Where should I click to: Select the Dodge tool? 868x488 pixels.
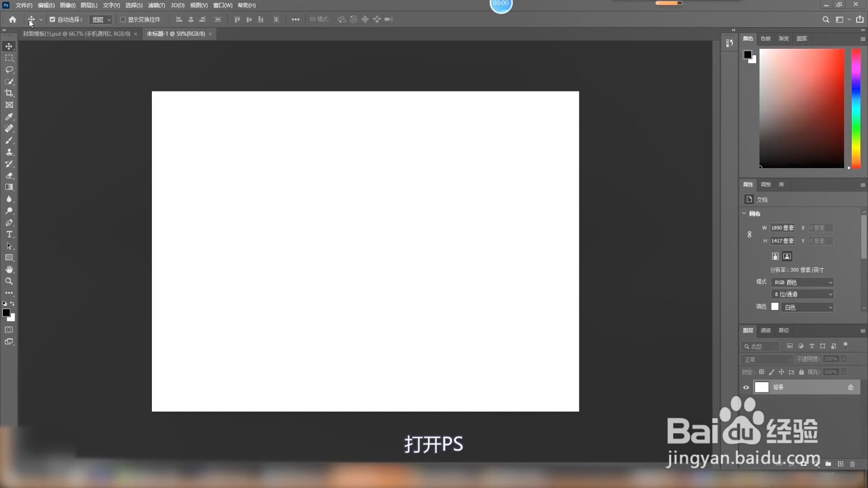(x=9, y=211)
